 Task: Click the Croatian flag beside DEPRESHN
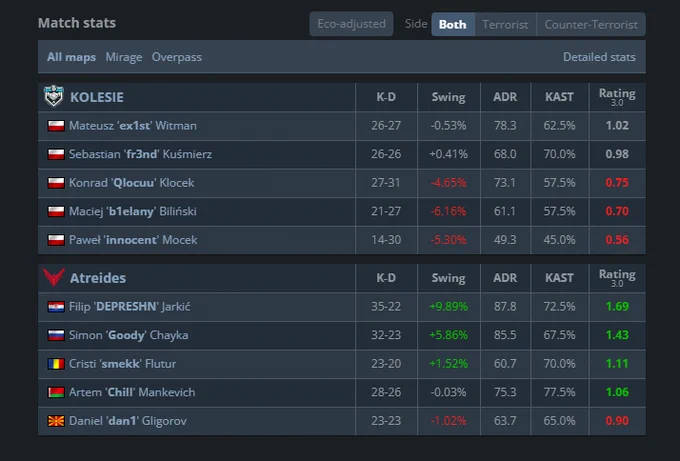56,307
